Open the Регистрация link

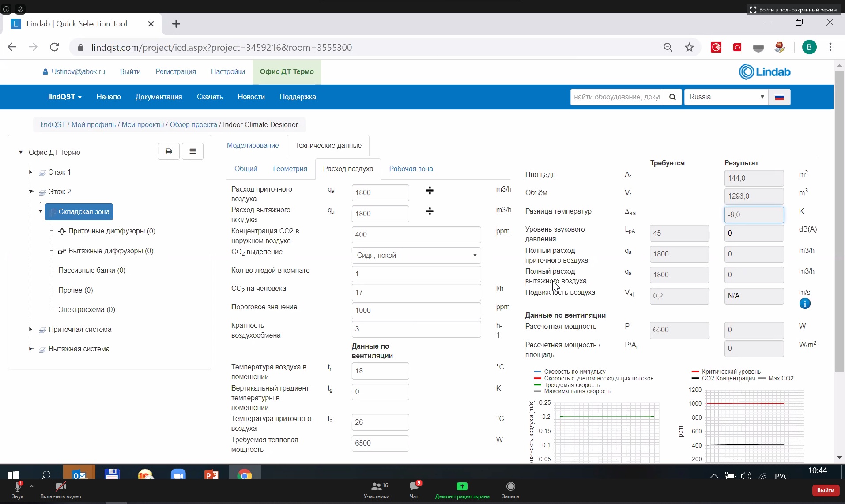point(176,72)
